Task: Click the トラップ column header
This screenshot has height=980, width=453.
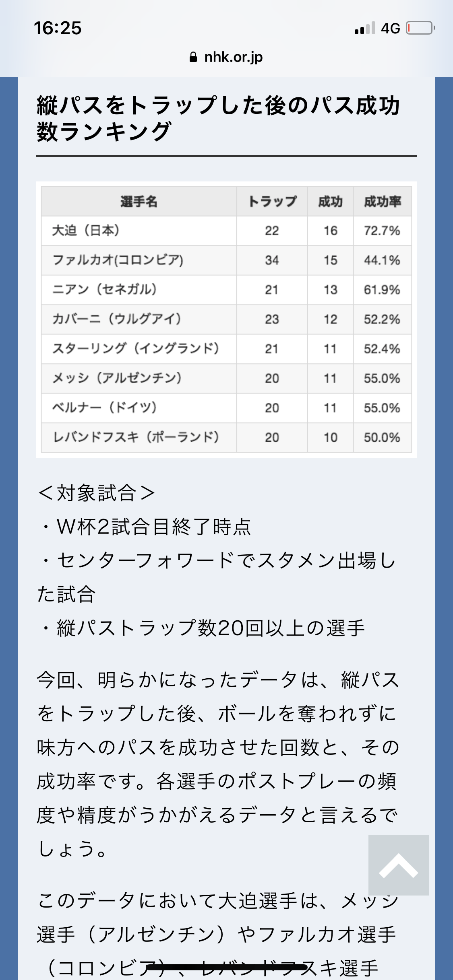Action: pyautogui.click(x=272, y=201)
